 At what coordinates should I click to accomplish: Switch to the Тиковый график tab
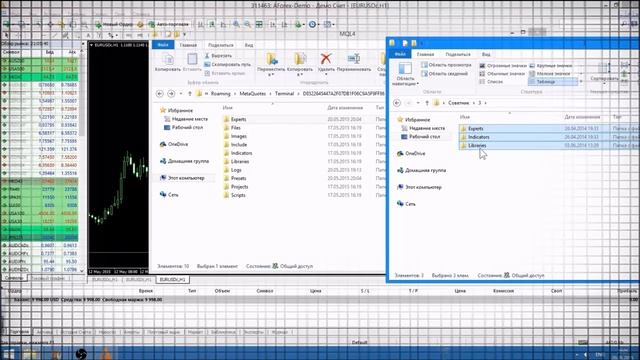point(48,278)
